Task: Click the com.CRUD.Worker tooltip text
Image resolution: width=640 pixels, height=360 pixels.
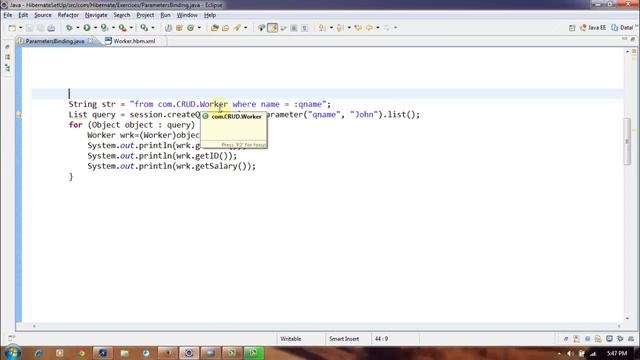Action: pyautogui.click(x=236, y=116)
